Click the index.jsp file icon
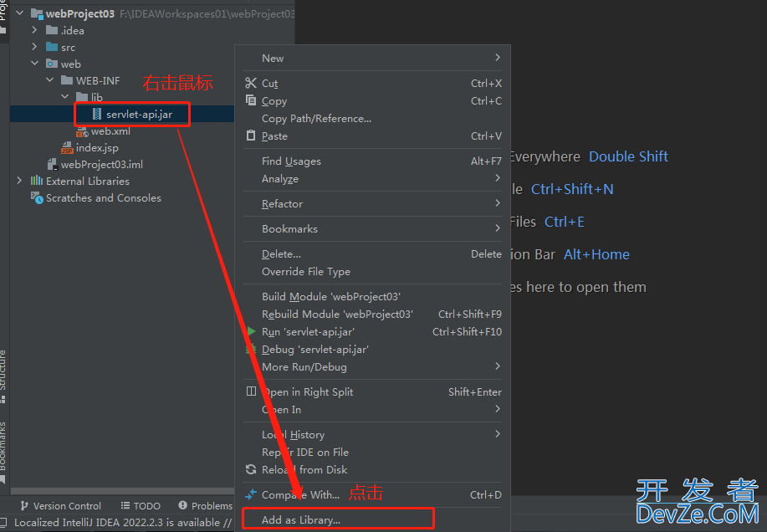 tap(67, 148)
